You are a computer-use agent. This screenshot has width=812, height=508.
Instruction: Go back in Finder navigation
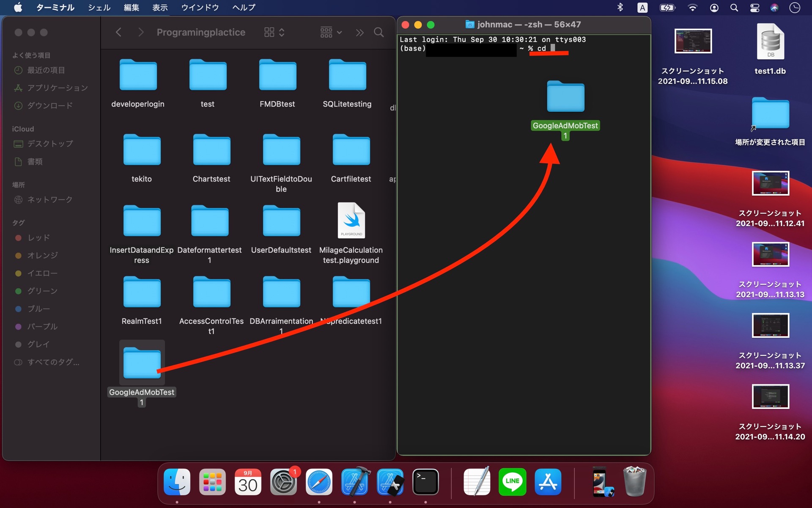119,32
